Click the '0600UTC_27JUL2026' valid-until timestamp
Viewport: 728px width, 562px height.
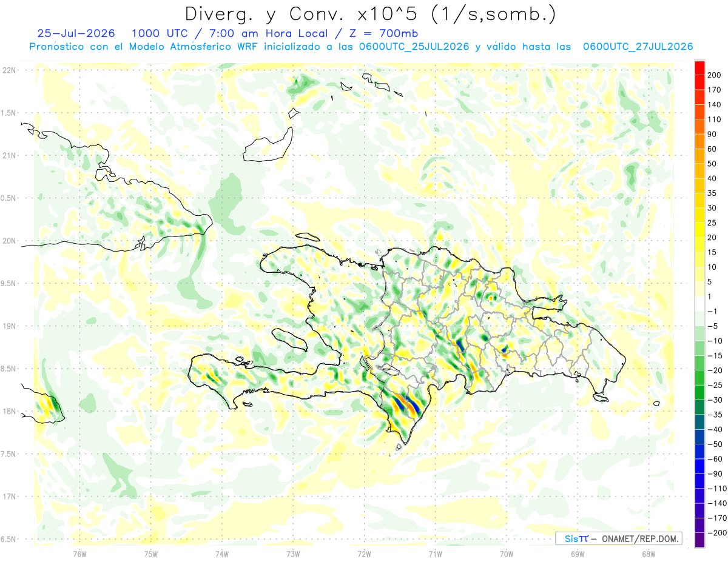click(x=638, y=47)
